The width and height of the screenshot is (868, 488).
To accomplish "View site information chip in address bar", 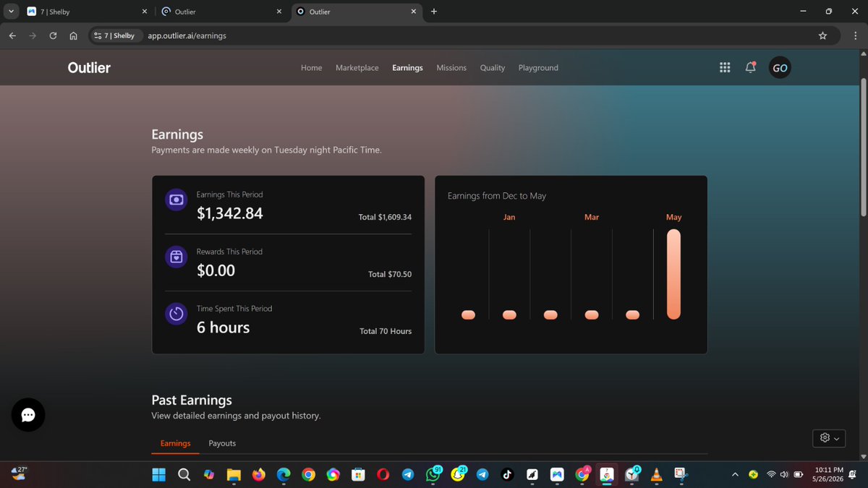I will click(x=115, y=35).
